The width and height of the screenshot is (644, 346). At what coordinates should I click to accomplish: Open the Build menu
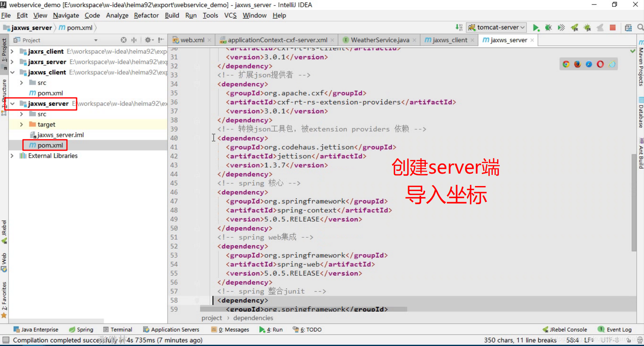click(172, 15)
